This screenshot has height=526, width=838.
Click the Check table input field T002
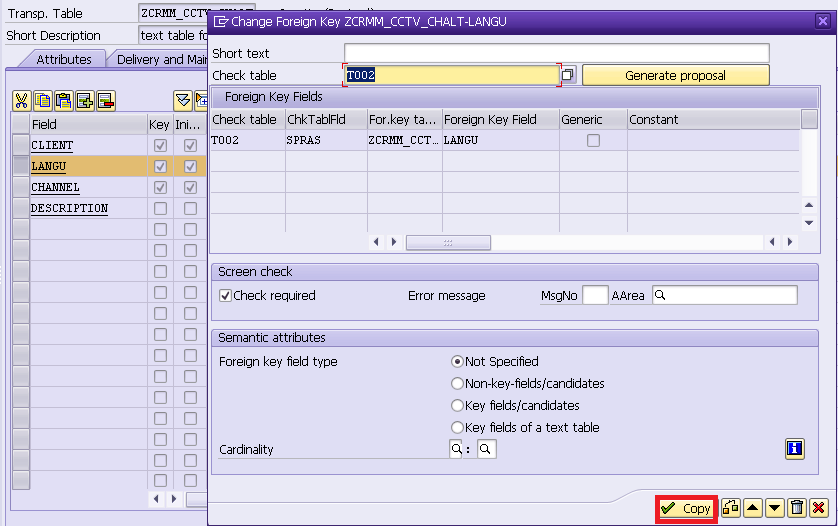point(451,75)
